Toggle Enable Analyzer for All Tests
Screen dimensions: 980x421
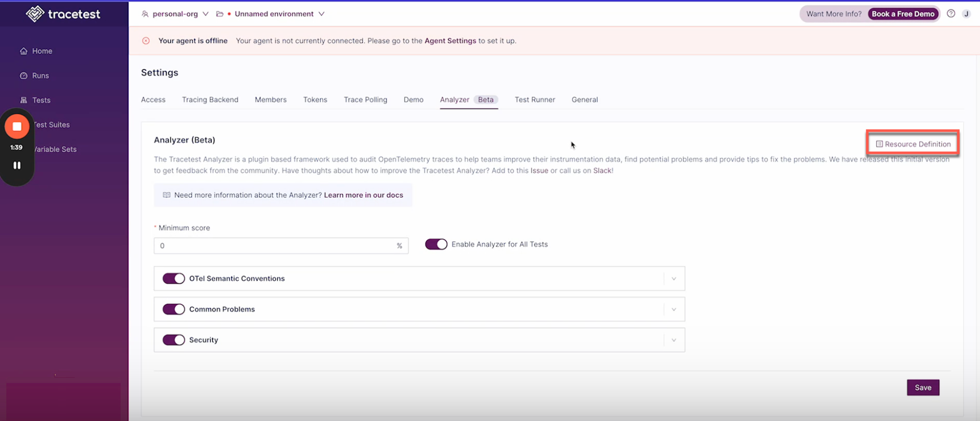[x=437, y=244]
